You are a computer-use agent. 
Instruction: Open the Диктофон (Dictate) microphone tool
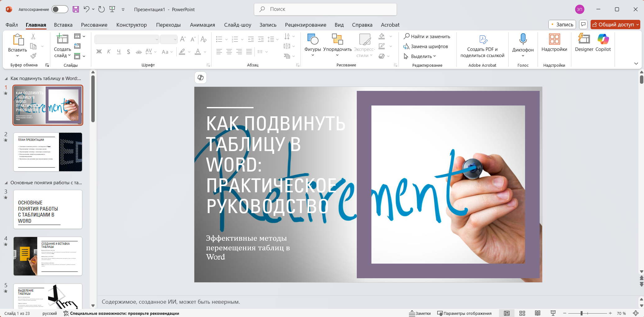point(523,43)
